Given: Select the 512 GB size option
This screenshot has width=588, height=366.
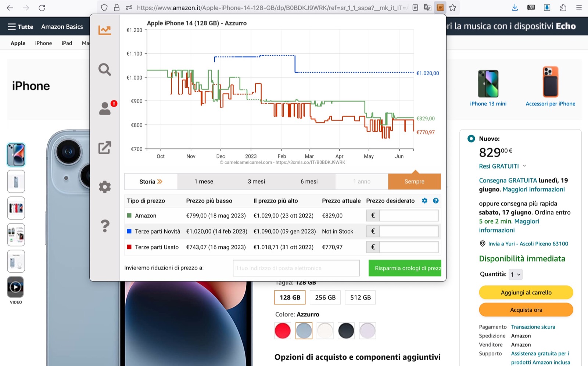Looking at the screenshot, I should [x=361, y=297].
